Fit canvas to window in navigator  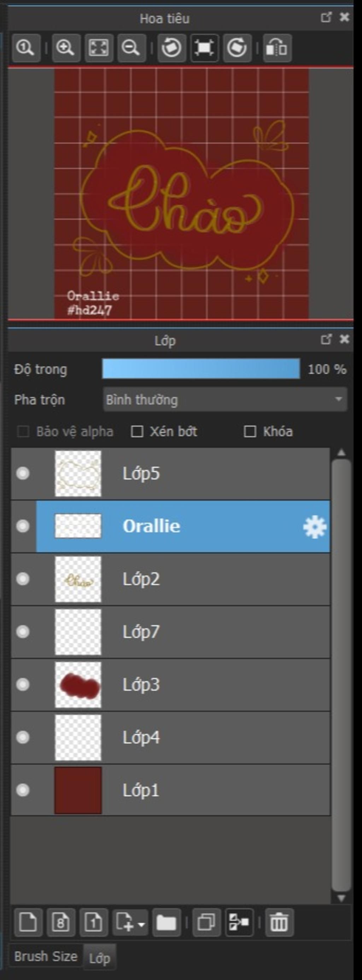pyautogui.click(x=99, y=48)
